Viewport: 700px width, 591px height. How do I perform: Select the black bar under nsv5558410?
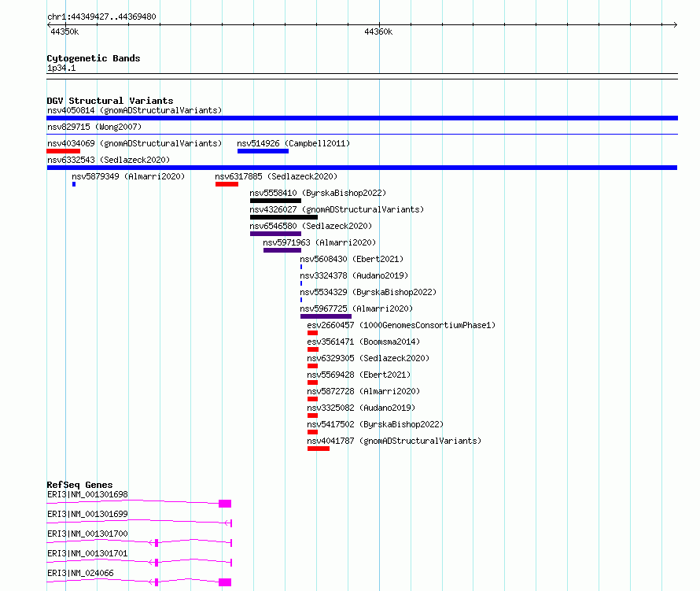click(x=275, y=201)
